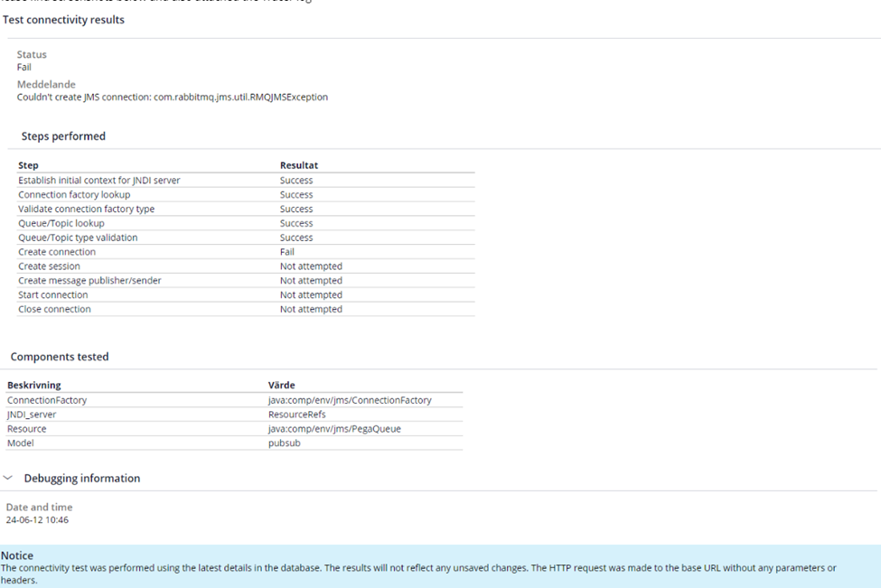Screen dimensions: 881x588
Task: Click the Components tested heading
Action: (58, 357)
